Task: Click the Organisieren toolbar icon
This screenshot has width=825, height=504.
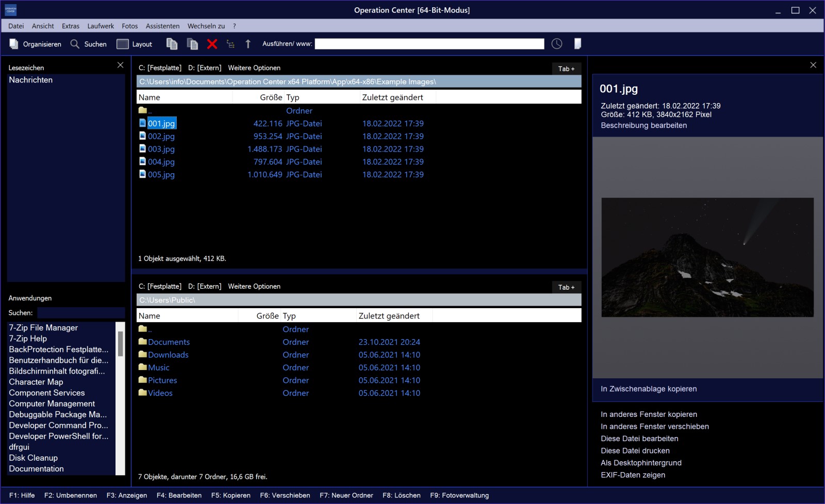Action: click(14, 44)
